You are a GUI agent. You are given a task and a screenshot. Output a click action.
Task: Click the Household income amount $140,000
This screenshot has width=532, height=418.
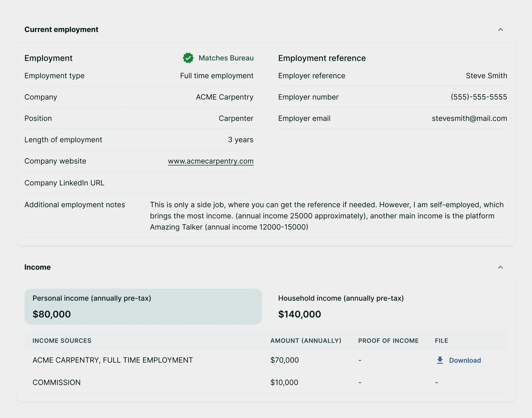click(x=299, y=314)
